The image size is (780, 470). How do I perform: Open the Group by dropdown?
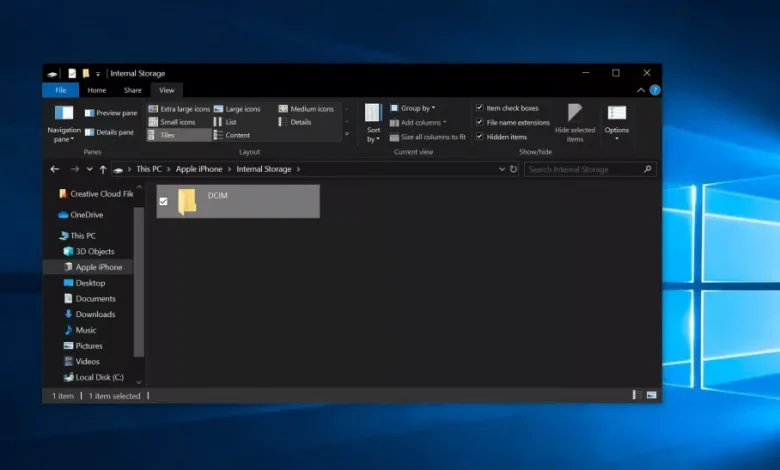[x=412, y=108]
